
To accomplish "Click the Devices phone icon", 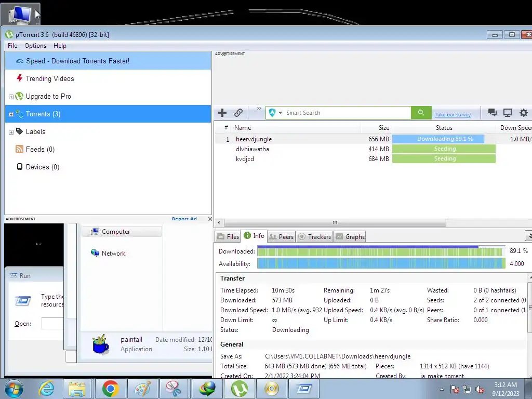I will 20,167.
